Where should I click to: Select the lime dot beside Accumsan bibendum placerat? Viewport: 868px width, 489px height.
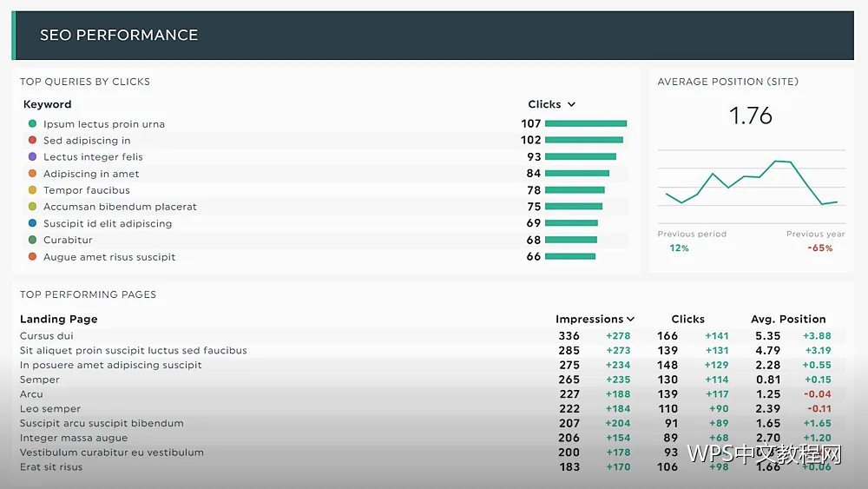(32, 207)
